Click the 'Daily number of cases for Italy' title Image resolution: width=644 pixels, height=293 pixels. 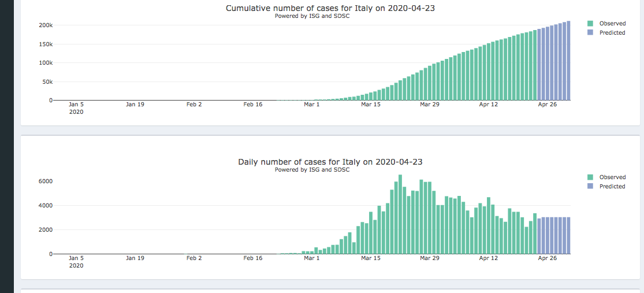334,162
